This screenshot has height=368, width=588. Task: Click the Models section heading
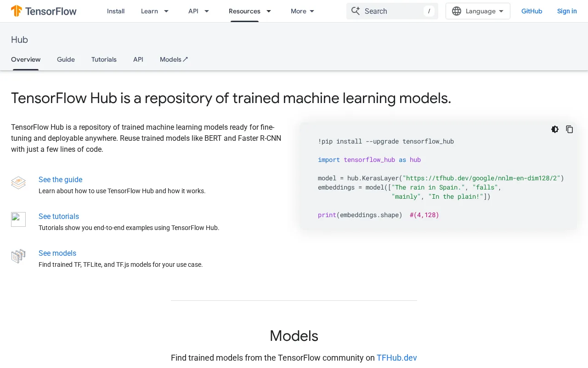(294, 336)
